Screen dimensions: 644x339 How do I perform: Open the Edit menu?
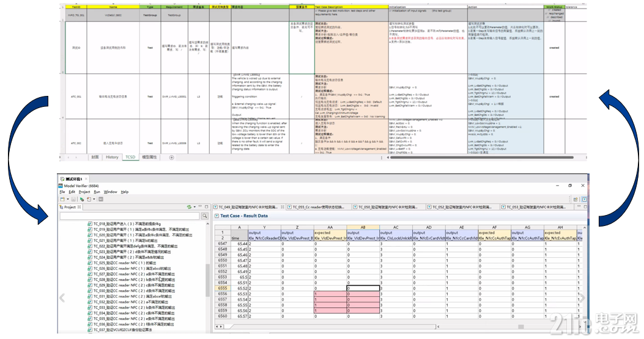click(72, 192)
